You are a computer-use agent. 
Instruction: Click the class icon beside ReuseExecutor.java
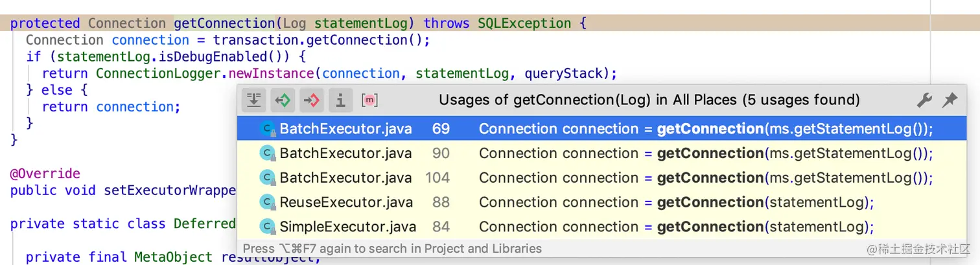tap(267, 203)
